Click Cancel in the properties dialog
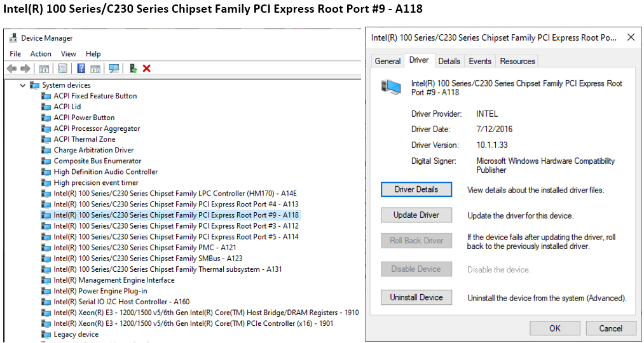Viewport: 644px width, 343px height. tap(611, 328)
